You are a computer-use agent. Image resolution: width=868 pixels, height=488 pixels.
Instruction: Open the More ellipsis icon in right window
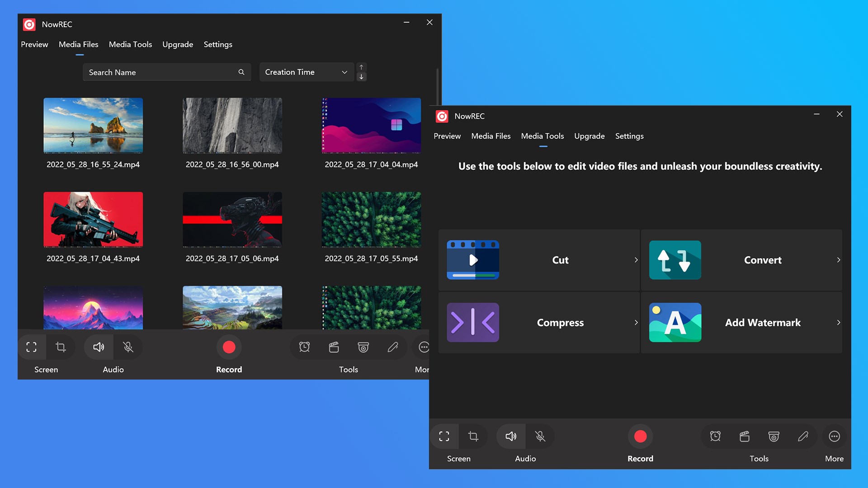(834, 436)
